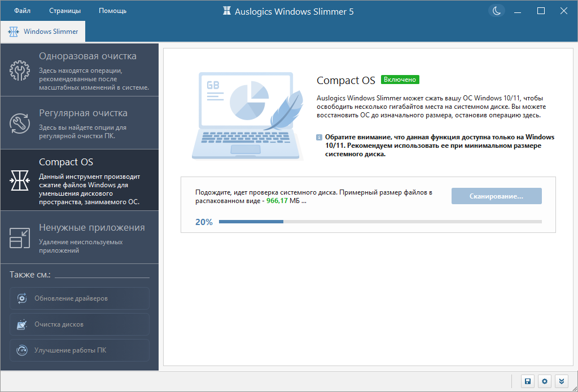Maximize the Auslogics Windows Slimmer window

point(541,11)
